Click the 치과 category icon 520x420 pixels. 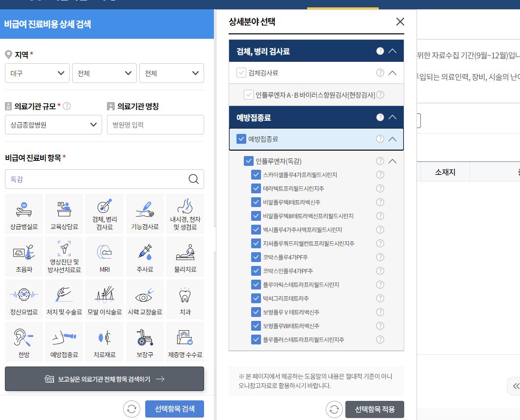185,299
